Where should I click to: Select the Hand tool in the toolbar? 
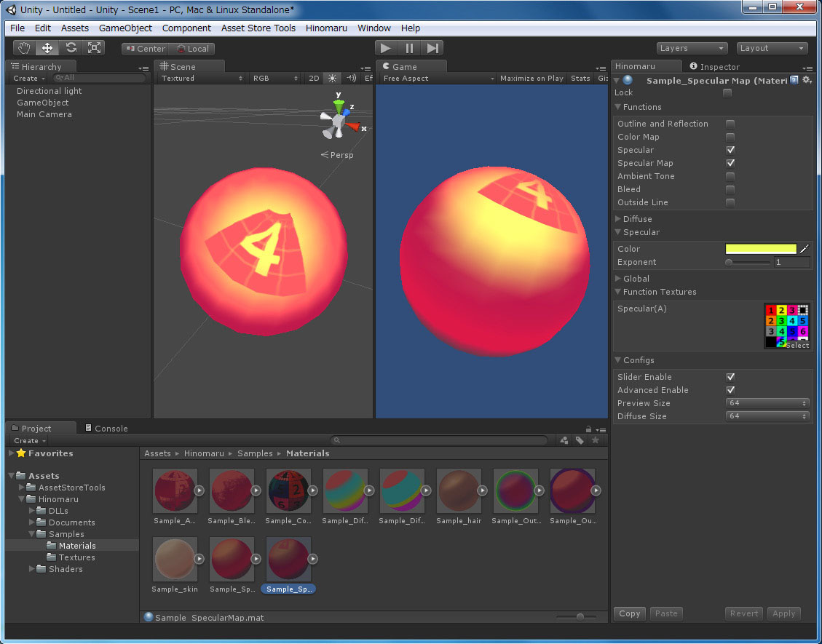click(x=24, y=48)
